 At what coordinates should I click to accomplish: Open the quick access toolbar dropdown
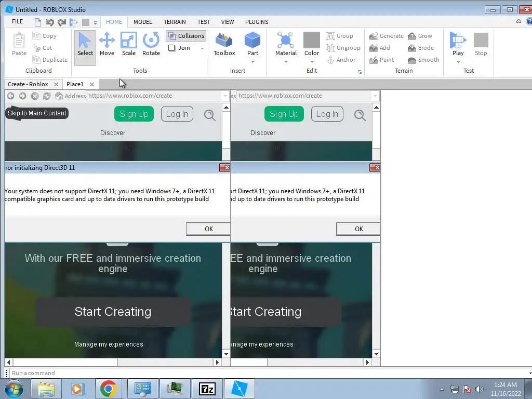(x=95, y=23)
